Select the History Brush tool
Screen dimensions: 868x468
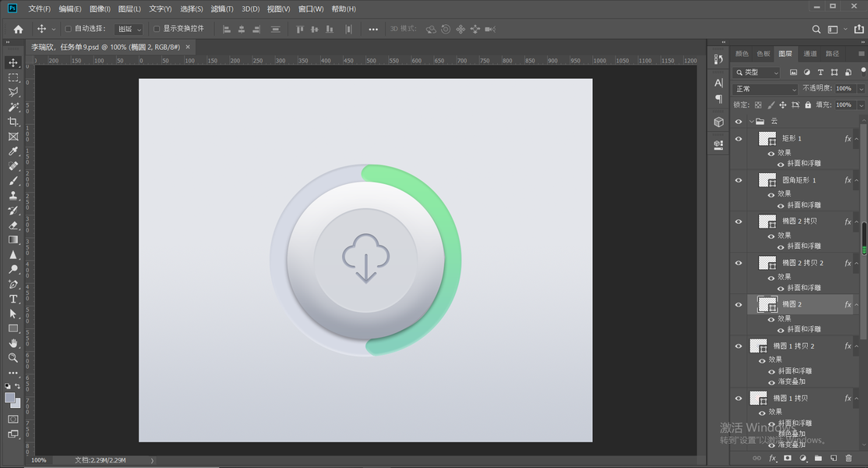pos(13,211)
